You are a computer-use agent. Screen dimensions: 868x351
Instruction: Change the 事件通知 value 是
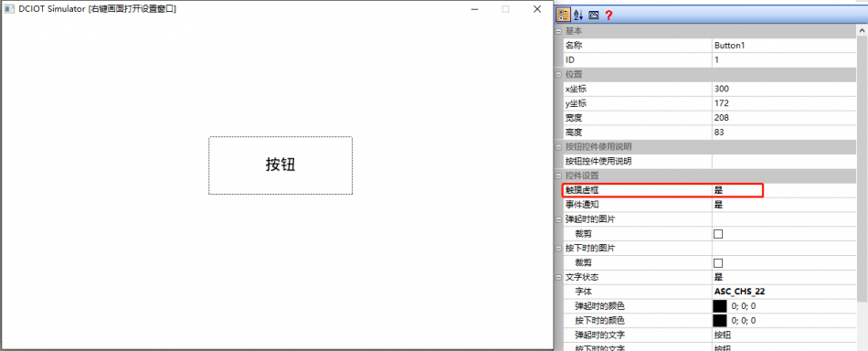click(x=785, y=204)
